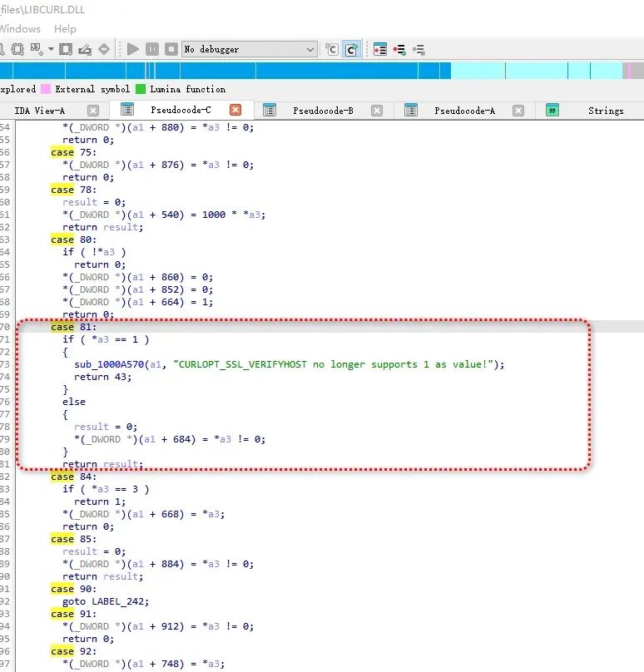The width and height of the screenshot is (644, 672).
Task: Switch to the Pseudocode-B tab
Action: click(x=324, y=111)
